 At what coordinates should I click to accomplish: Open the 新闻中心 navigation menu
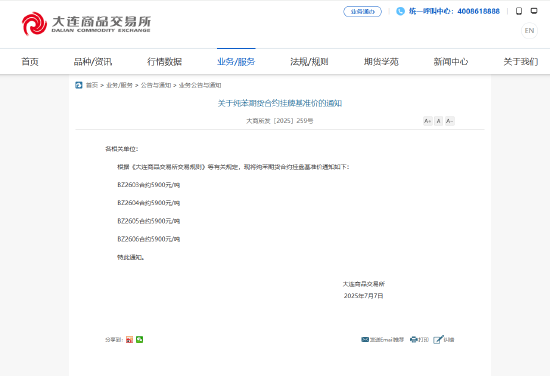(451, 62)
